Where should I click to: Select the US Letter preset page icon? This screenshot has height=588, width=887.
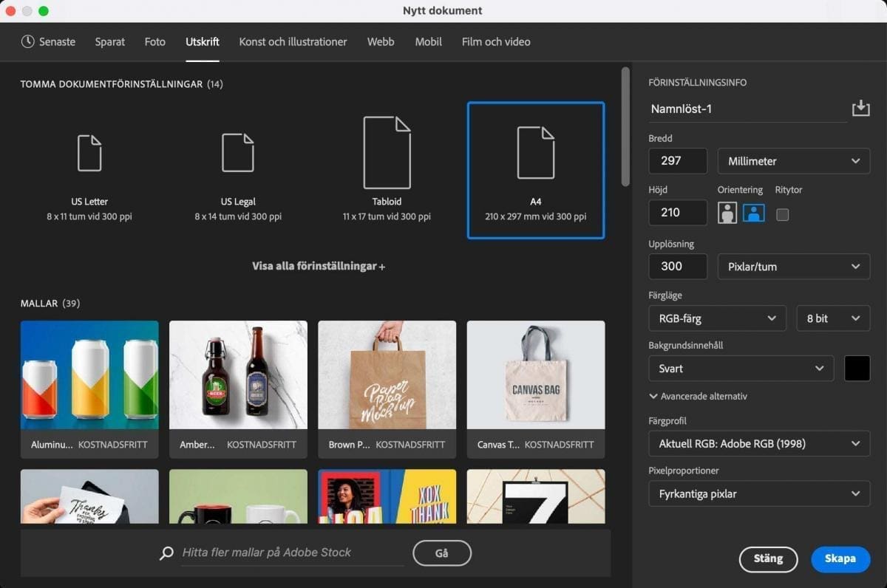90,153
